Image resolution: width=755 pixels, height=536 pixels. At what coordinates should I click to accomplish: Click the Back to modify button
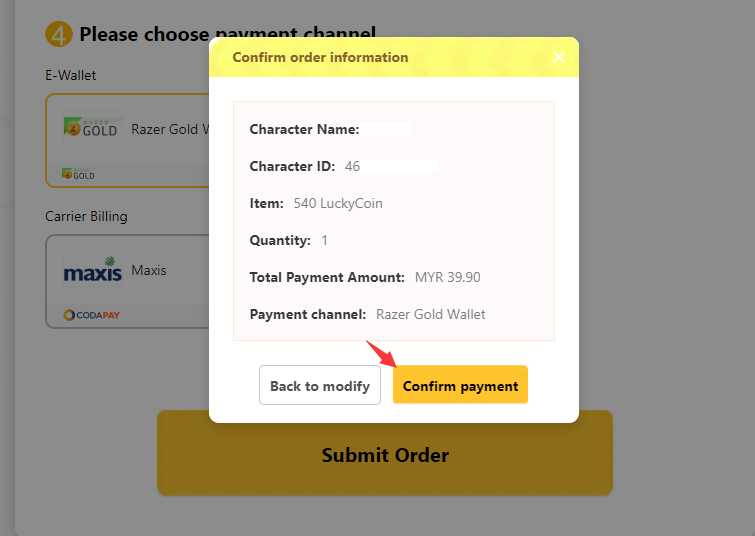coord(320,385)
